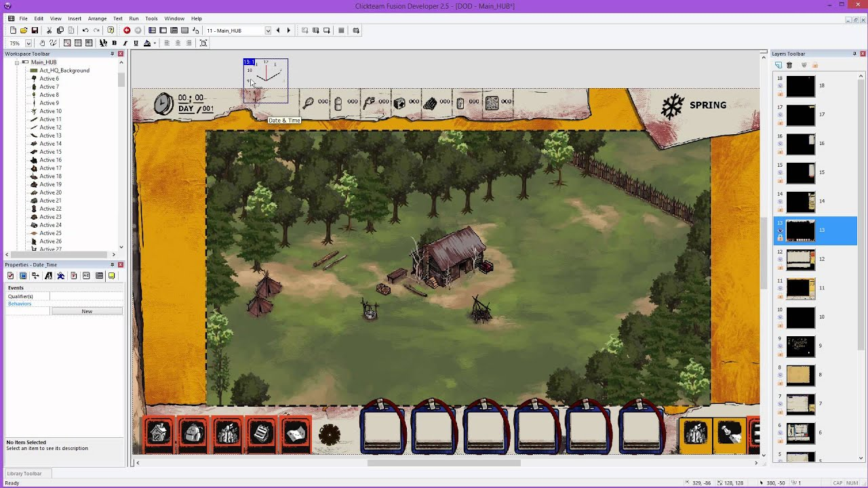Open the frame selector dropdown '11 - Main_HUB'
This screenshot has height=488, width=868.
click(268, 30)
